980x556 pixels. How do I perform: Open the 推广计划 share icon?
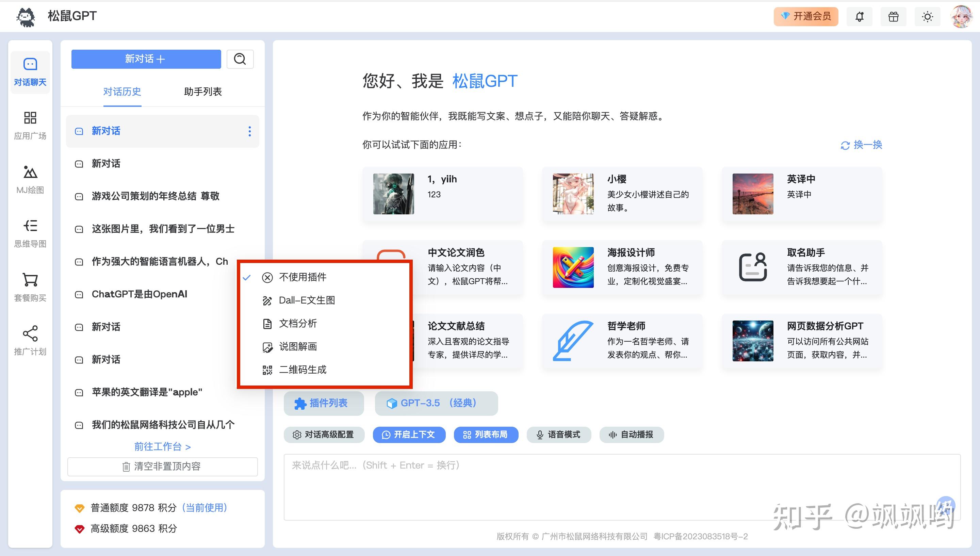pos(30,334)
